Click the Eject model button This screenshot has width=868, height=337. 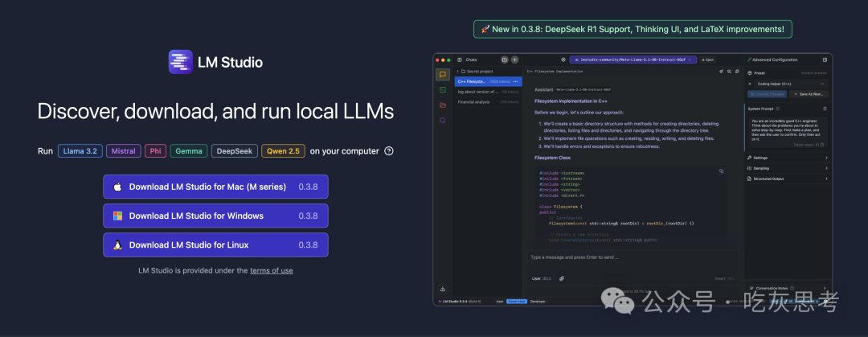coord(707,60)
